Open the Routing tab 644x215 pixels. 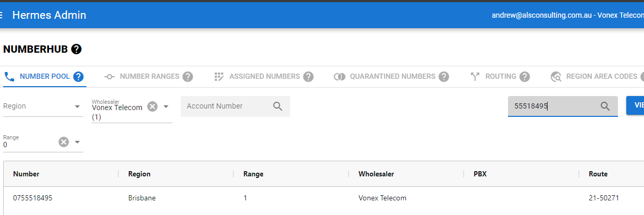[x=500, y=77]
